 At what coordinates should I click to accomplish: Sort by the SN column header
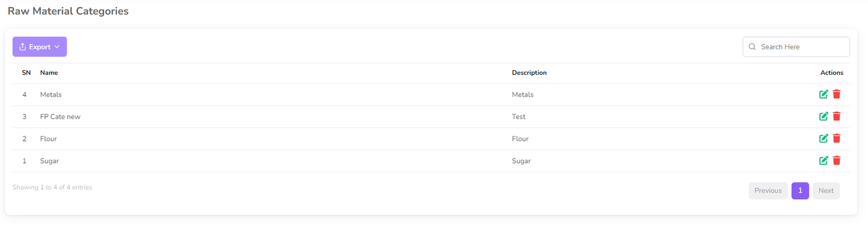click(x=26, y=73)
